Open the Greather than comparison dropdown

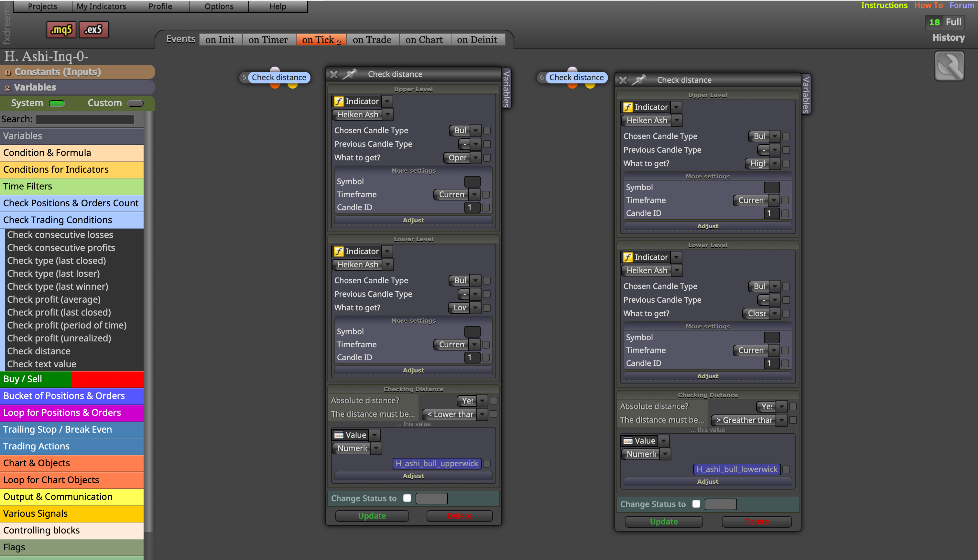(781, 420)
